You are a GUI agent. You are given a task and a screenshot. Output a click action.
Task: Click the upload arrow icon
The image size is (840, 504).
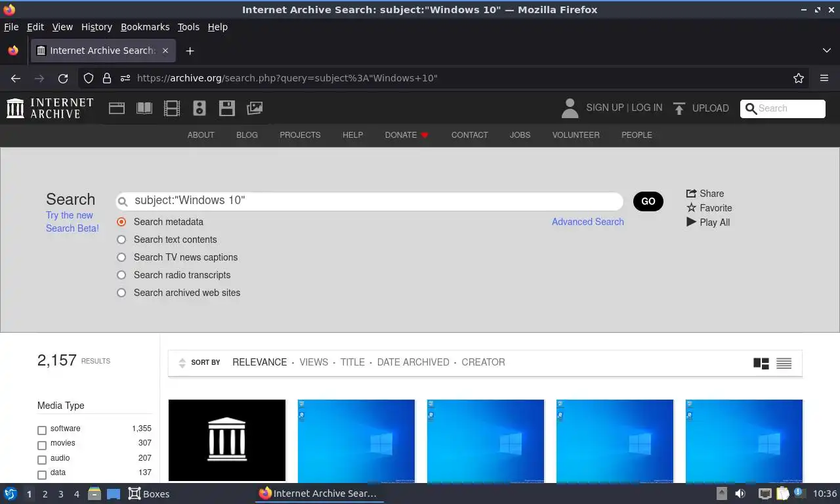tap(679, 108)
